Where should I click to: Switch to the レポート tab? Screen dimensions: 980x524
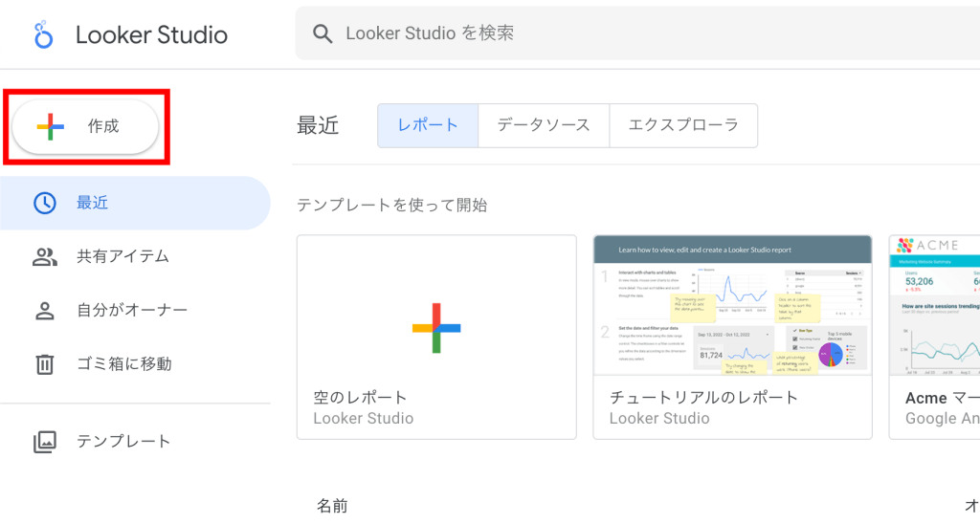(x=428, y=125)
